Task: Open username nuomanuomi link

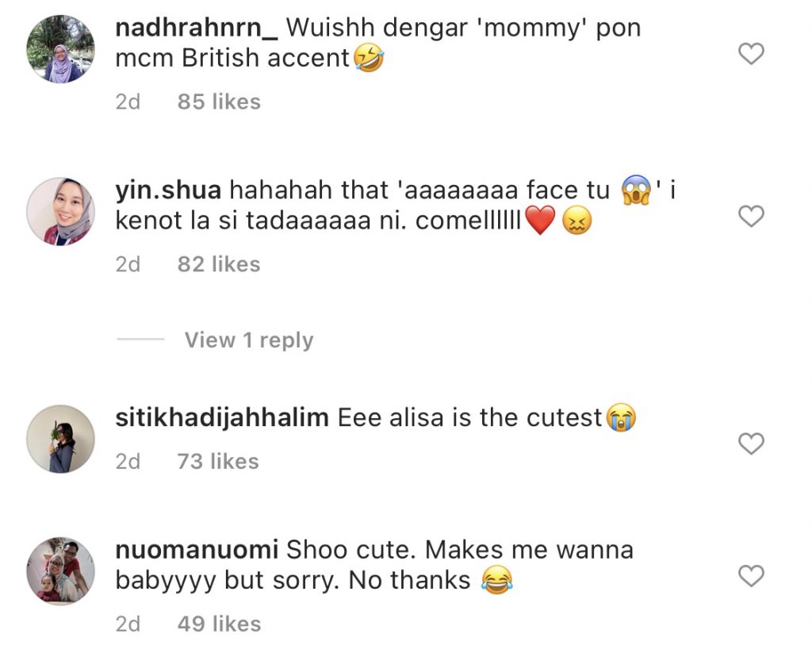Action: pos(197,549)
